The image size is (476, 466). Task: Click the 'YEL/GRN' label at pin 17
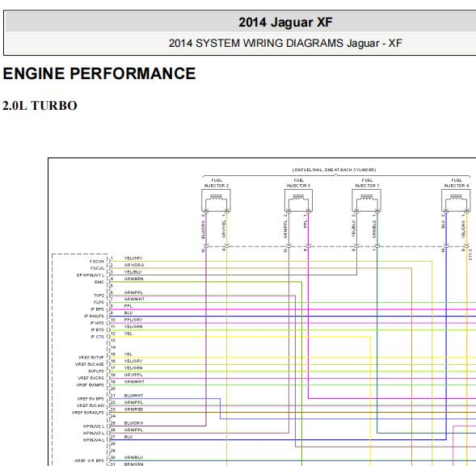pyautogui.click(x=133, y=368)
